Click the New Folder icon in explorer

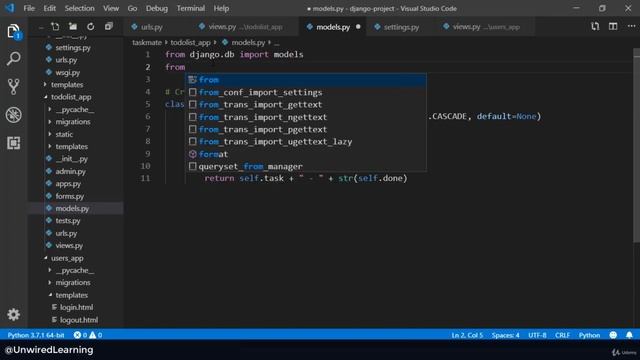click(73, 27)
